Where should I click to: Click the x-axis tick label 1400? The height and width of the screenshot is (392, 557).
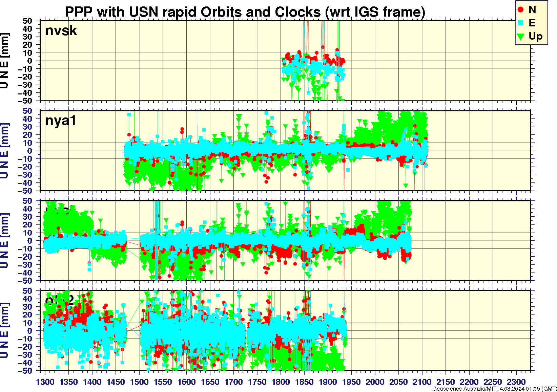click(92, 382)
